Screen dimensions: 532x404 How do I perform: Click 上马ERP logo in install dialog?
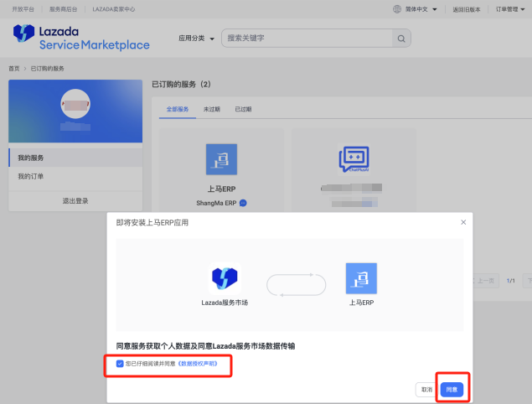(x=361, y=278)
